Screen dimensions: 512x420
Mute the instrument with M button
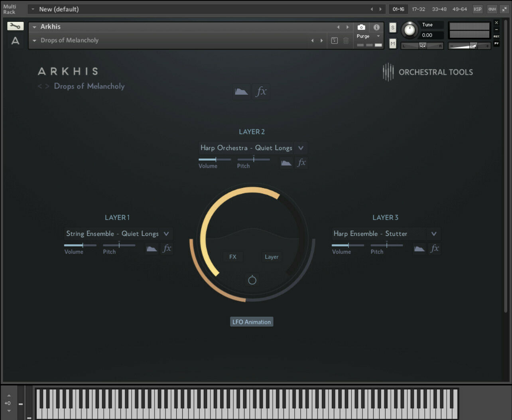click(393, 43)
